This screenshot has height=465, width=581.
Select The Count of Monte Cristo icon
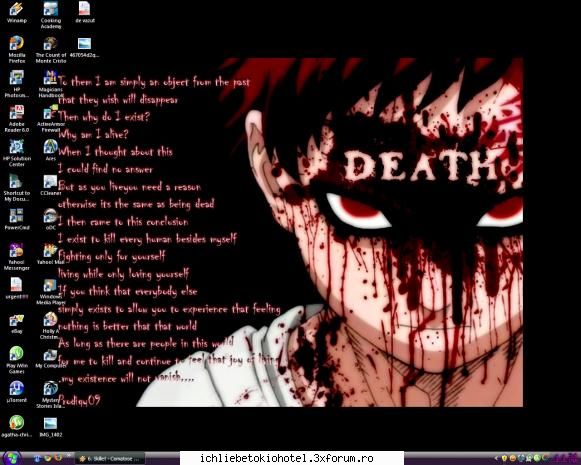(x=51, y=50)
